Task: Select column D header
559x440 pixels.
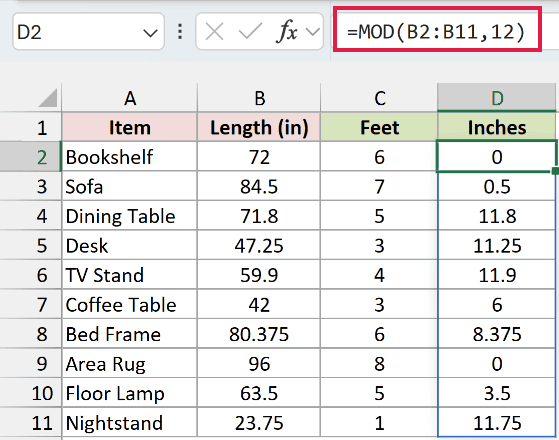Action: [497, 98]
